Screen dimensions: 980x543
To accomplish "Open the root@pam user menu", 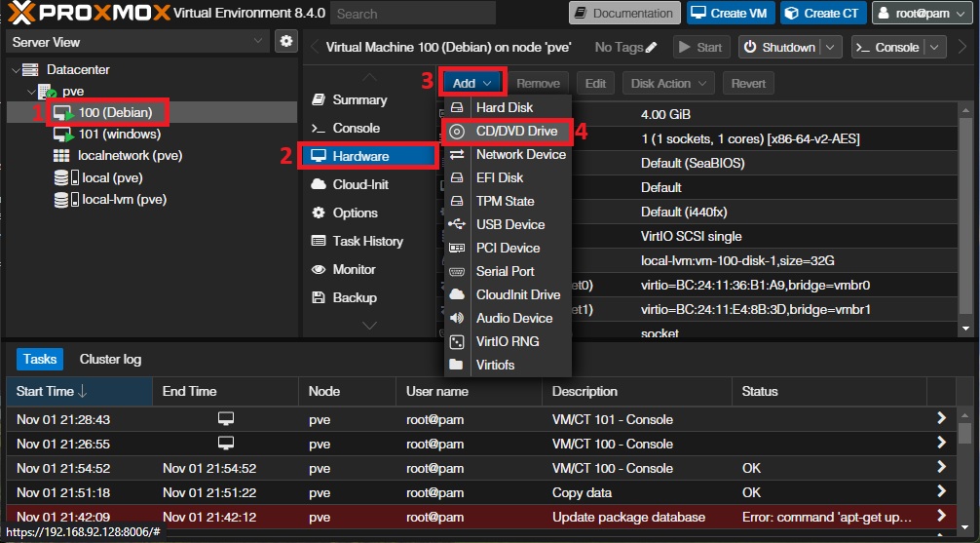I will pyautogui.click(x=922, y=13).
